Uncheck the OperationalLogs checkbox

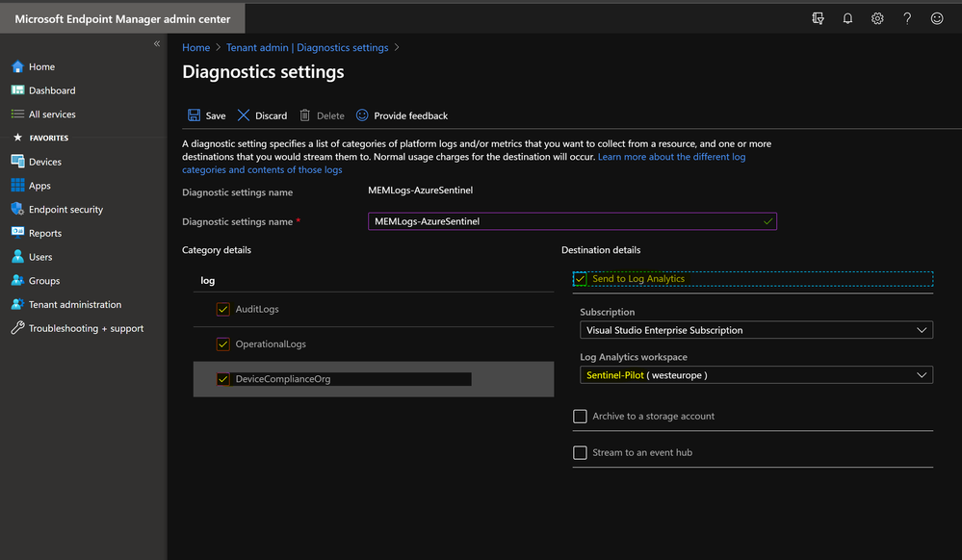(222, 344)
